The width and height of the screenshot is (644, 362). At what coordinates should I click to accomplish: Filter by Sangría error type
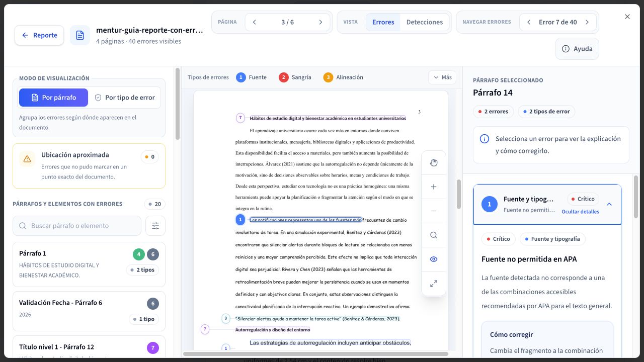(295, 77)
